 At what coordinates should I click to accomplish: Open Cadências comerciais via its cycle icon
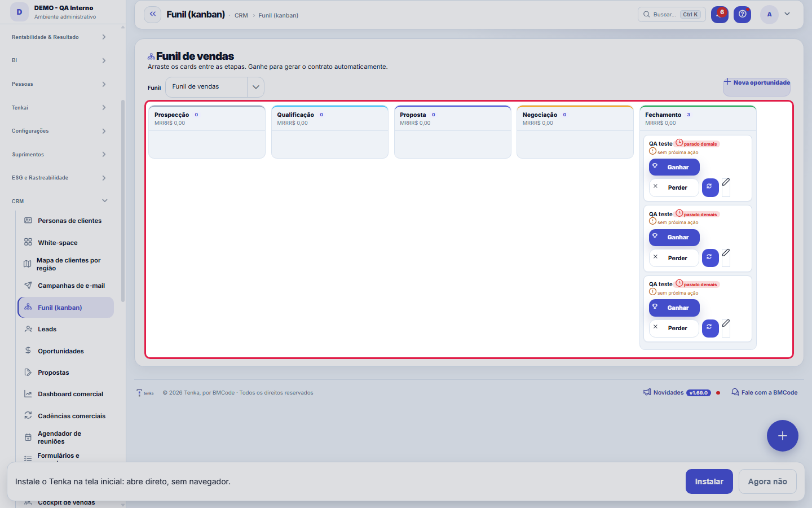click(28, 415)
